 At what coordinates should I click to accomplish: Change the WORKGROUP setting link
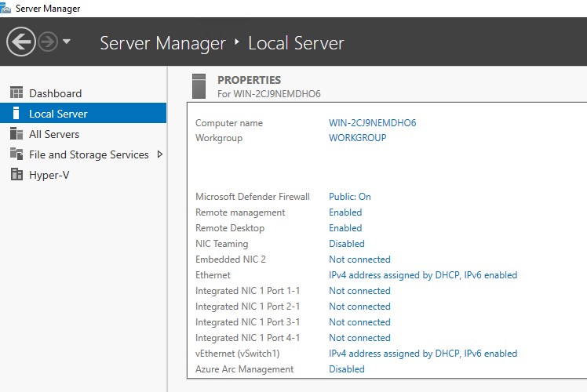[x=357, y=138]
